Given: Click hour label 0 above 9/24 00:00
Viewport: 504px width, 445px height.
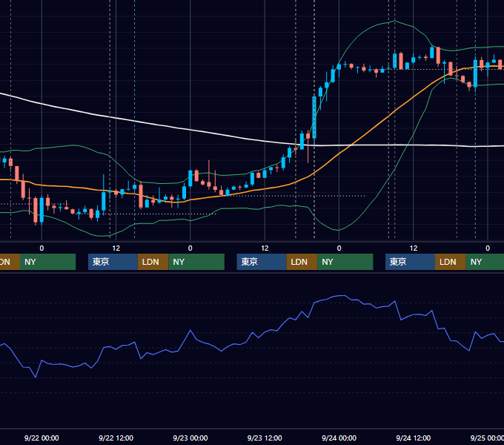Looking at the screenshot, I should click(339, 248).
